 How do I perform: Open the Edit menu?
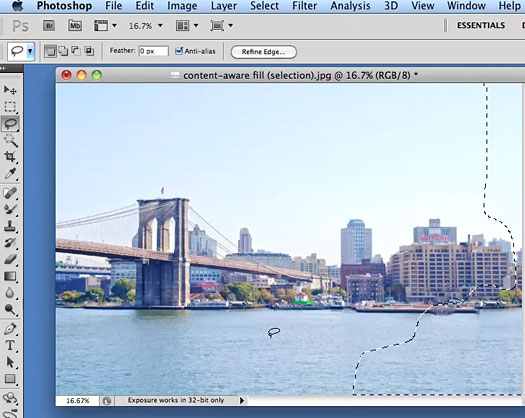pos(145,6)
